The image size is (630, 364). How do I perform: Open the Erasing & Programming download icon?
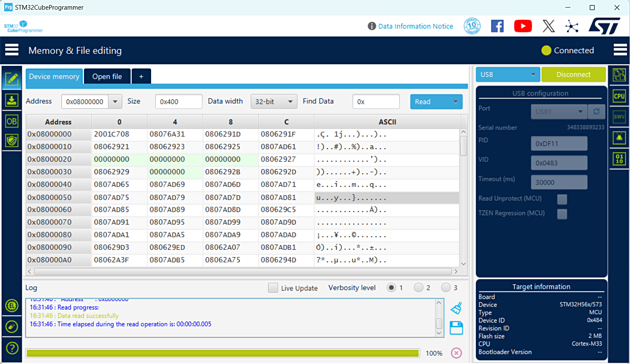click(x=11, y=101)
